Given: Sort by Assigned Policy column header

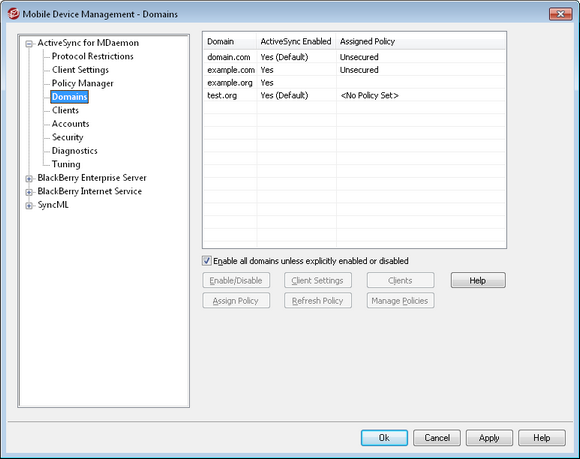Looking at the screenshot, I should (x=421, y=41).
